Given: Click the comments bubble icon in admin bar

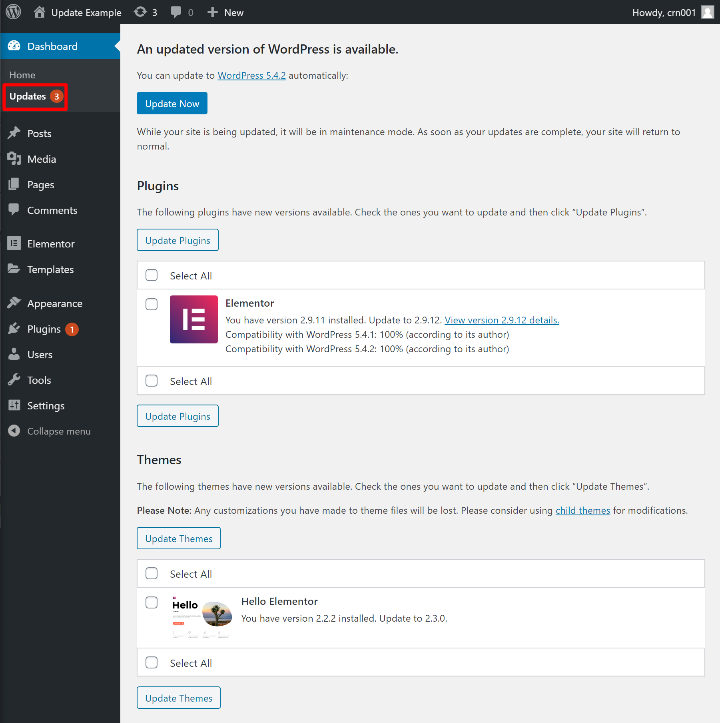Looking at the screenshot, I should (x=177, y=13).
